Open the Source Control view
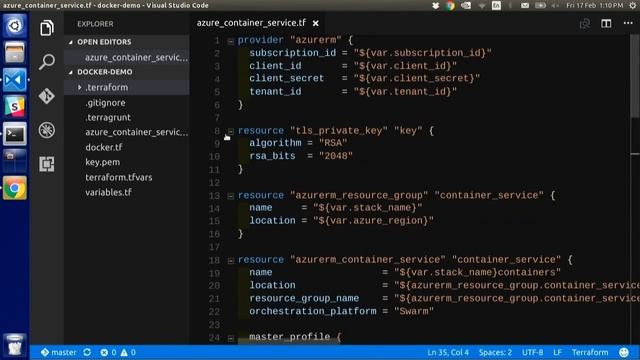 pos(47,96)
